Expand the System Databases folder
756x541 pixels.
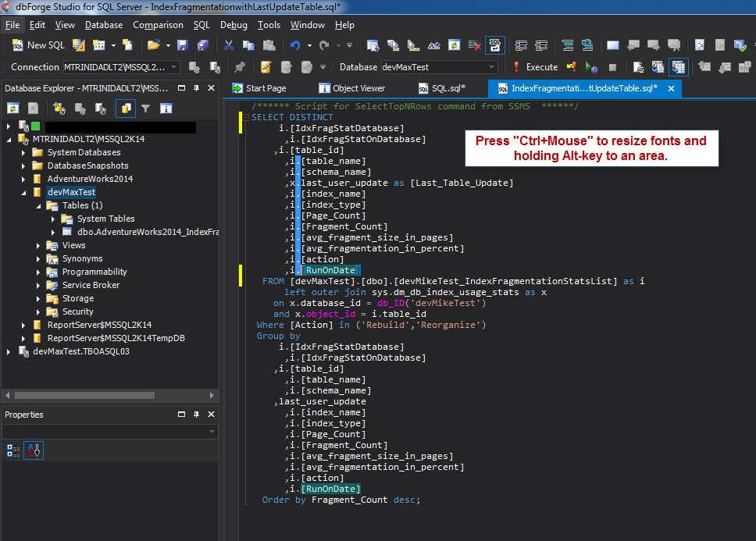point(23,153)
